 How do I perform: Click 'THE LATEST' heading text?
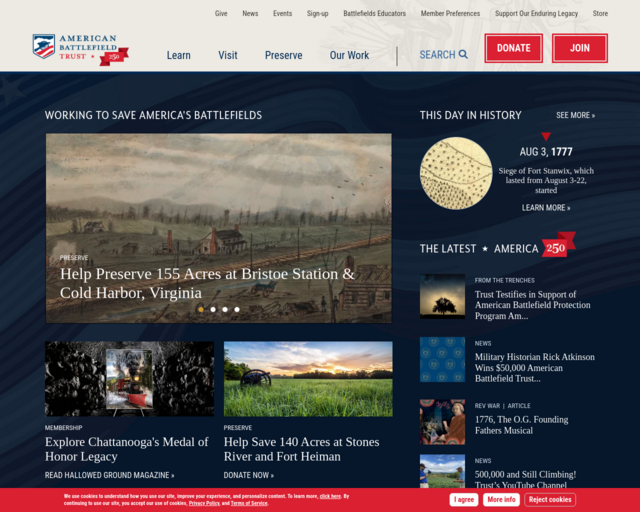pos(448,249)
